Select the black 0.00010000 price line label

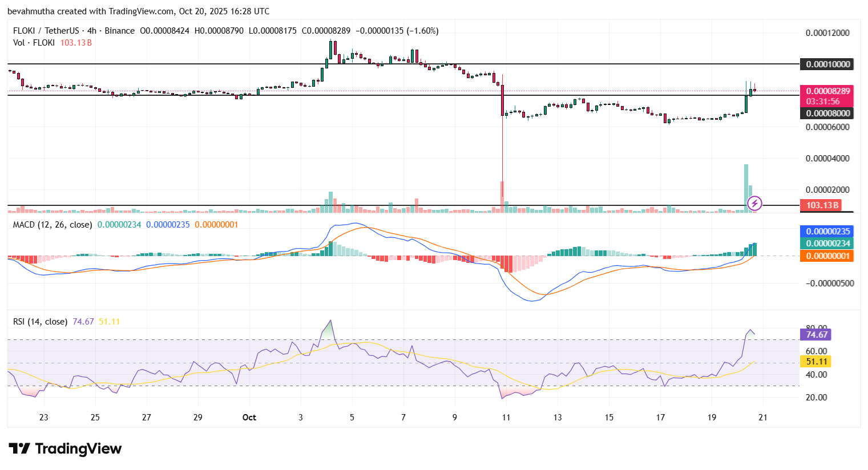(x=827, y=64)
